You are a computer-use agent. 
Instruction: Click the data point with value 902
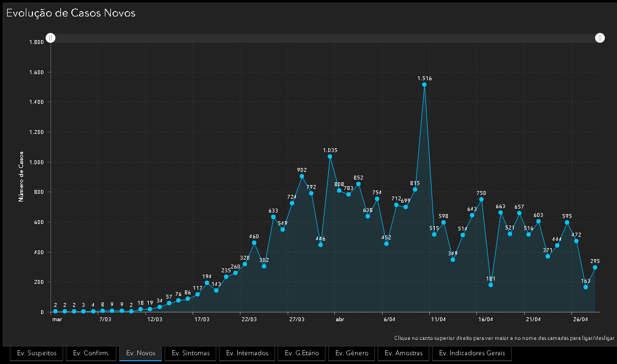point(302,176)
